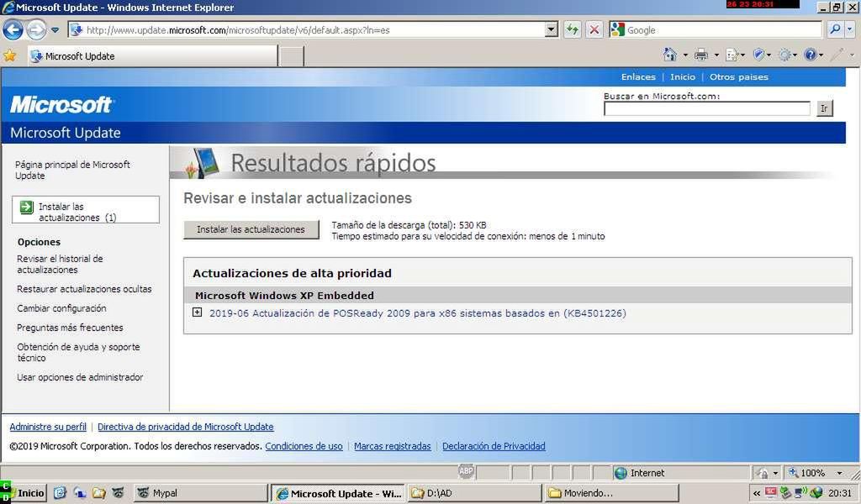Open the Print options dropdown arrow
861x504 pixels.
pyautogui.click(x=716, y=55)
